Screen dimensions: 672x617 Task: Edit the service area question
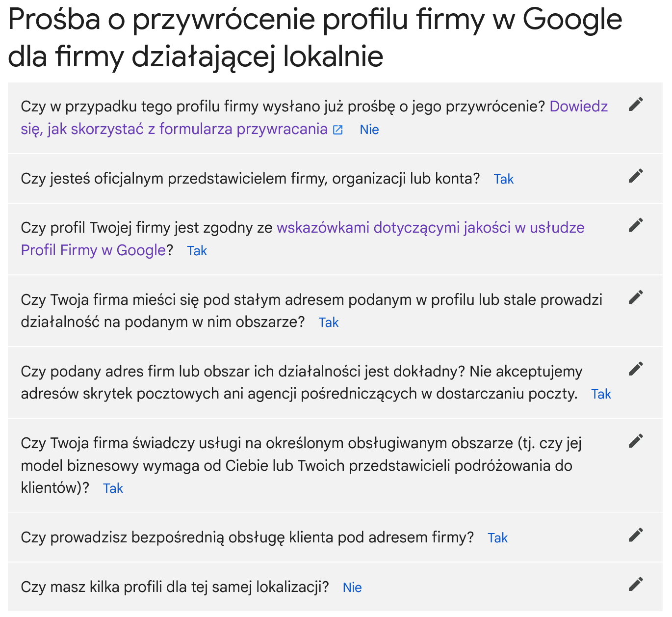coord(636,440)
